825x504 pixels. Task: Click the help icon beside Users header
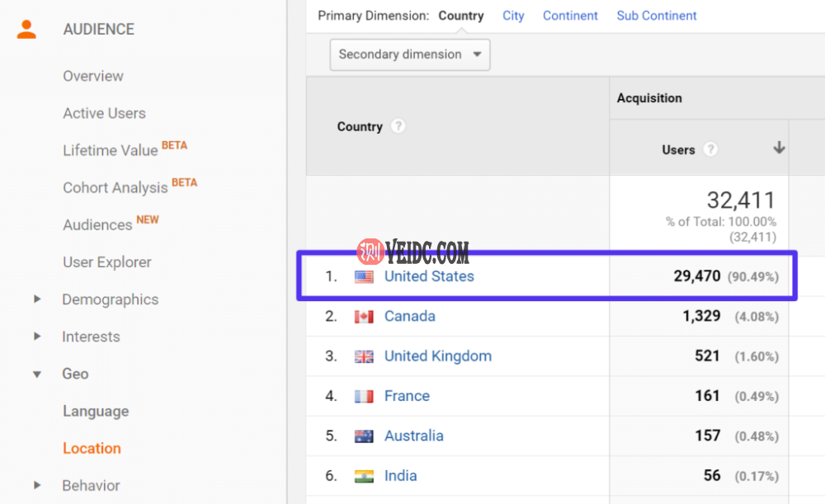pos(710,149)
